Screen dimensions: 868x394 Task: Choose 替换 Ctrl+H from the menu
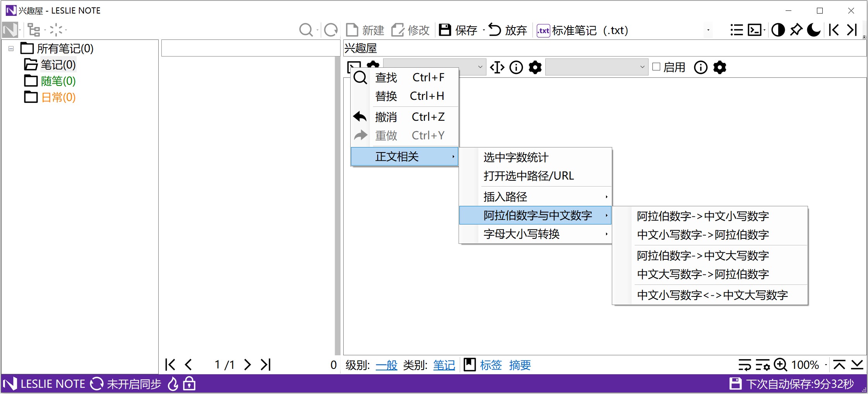pyautogui.click(x=405, y=96)
